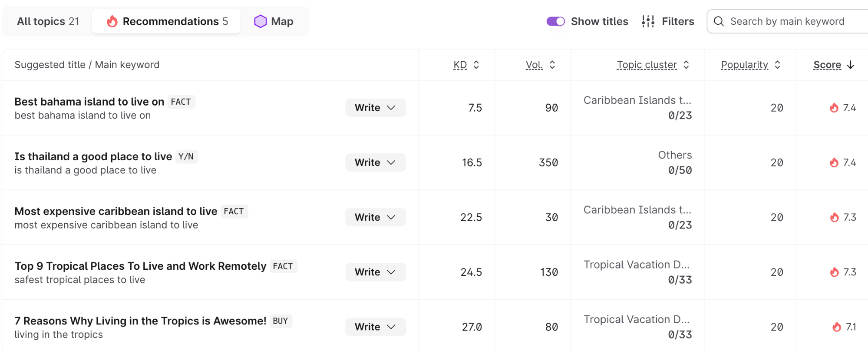The height and width of the screenshot is (351, 868).
Task: Click the magnifier icon in search box
Action: (719, 21)
